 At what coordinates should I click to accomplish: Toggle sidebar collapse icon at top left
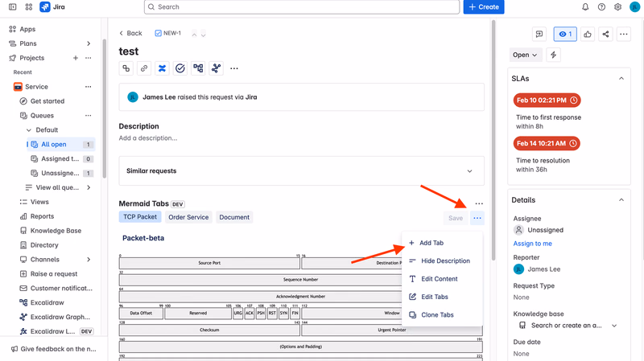13,7
